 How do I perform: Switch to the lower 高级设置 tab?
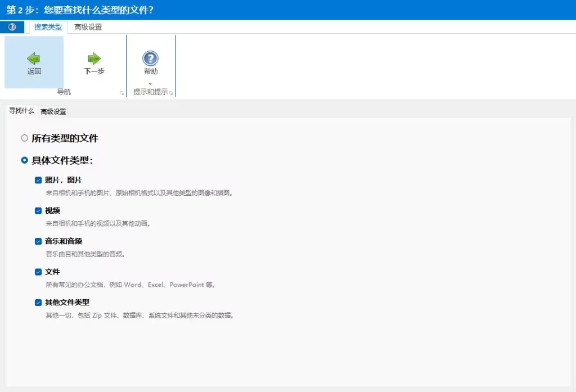tap(53, 111)
